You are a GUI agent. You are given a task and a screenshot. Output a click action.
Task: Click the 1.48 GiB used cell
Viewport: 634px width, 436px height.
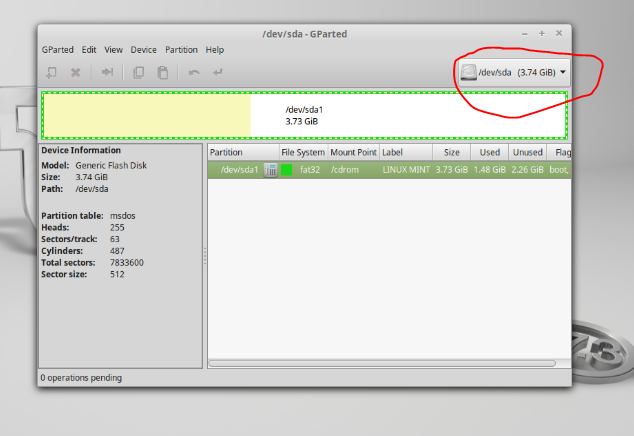coord(490,170)
